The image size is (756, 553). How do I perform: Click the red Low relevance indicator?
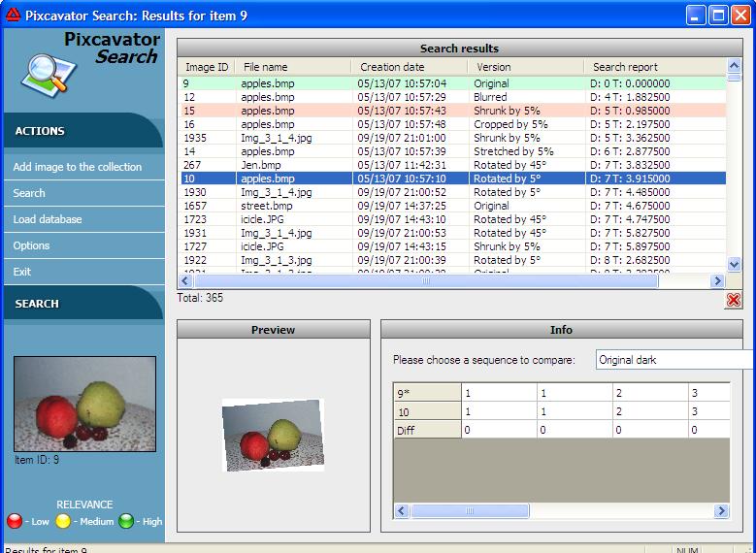[15, 521]
